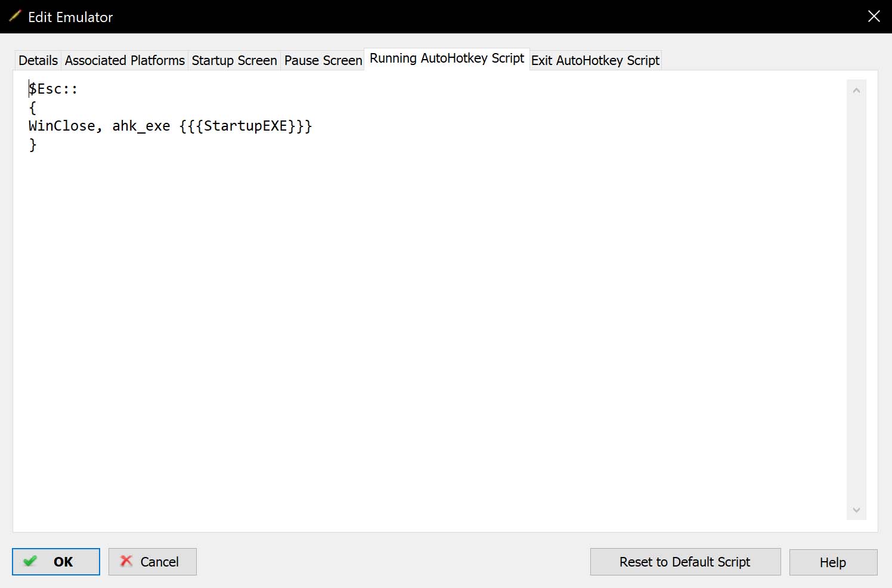Place cursor on the WinClose line
This screenshot has width=892, height=588.
[170, 126]
